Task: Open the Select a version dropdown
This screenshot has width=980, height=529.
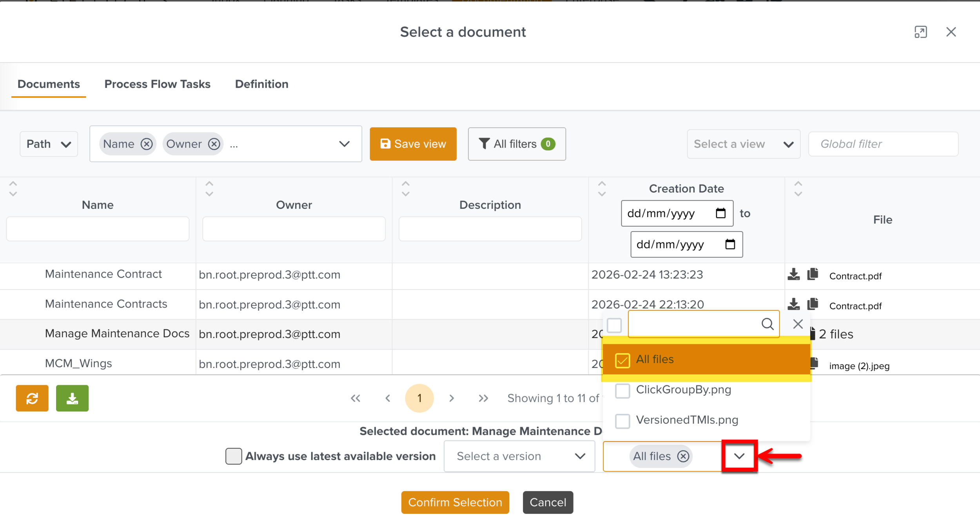Action: (x=519, y=456)
